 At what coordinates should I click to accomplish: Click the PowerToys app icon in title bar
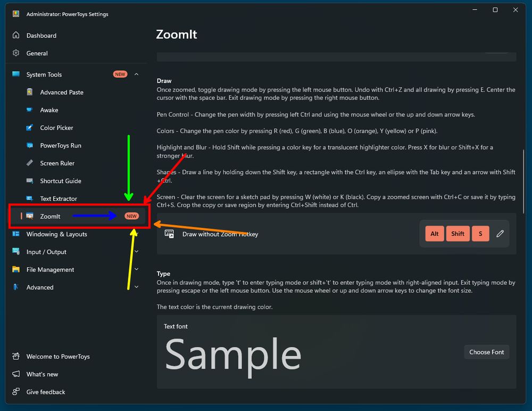tap(16, 14)
